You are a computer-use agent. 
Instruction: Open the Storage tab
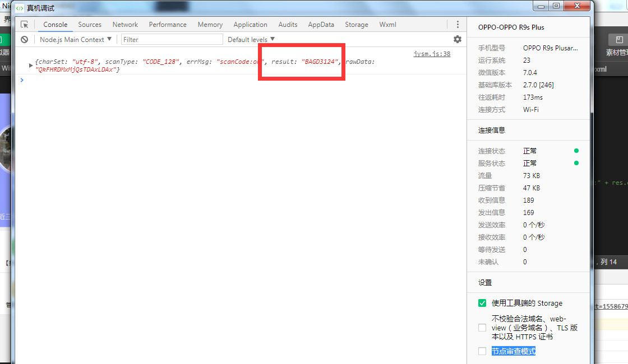[x=357, y=25]
